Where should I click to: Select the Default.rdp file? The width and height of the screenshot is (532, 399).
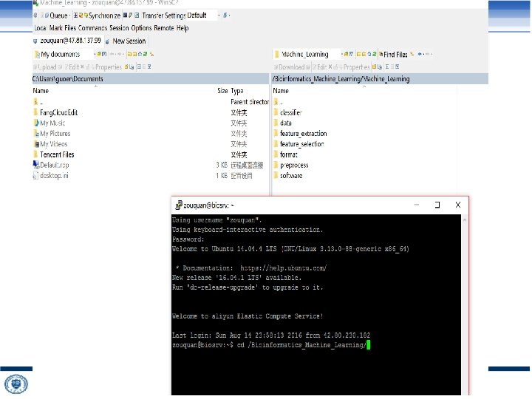(51, 166)
